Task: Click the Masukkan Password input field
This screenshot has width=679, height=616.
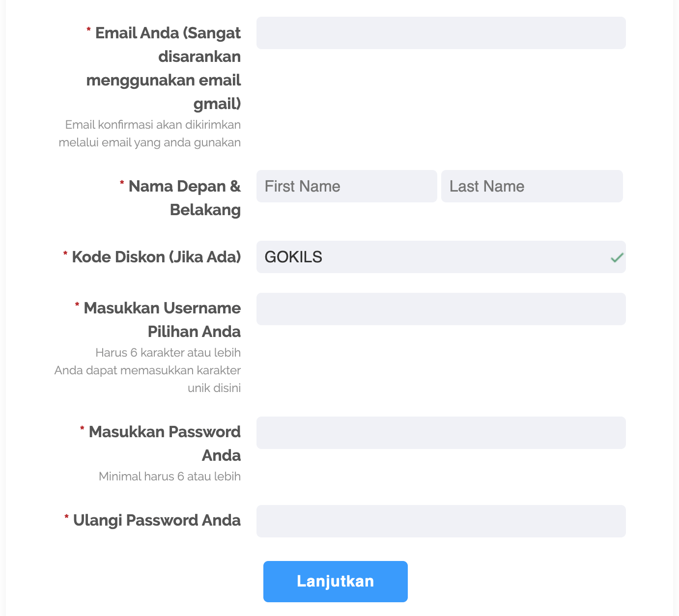Action: coord(441,433)
